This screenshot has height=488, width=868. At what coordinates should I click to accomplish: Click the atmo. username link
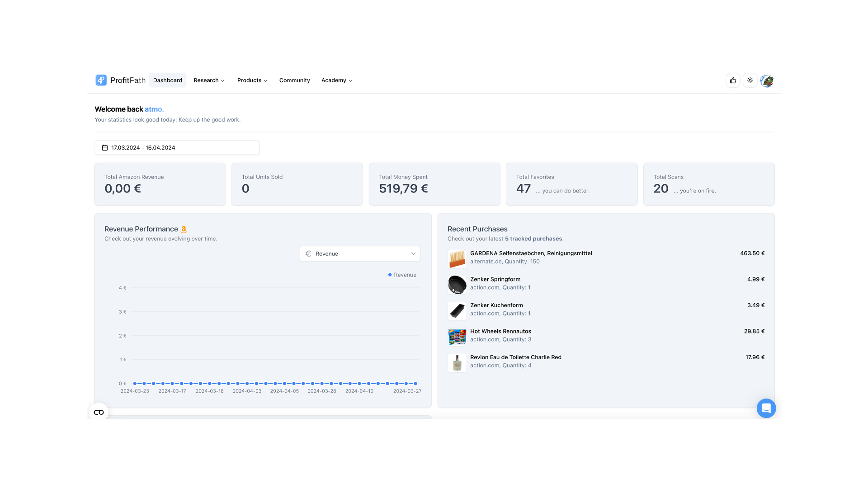click(154, 109)
